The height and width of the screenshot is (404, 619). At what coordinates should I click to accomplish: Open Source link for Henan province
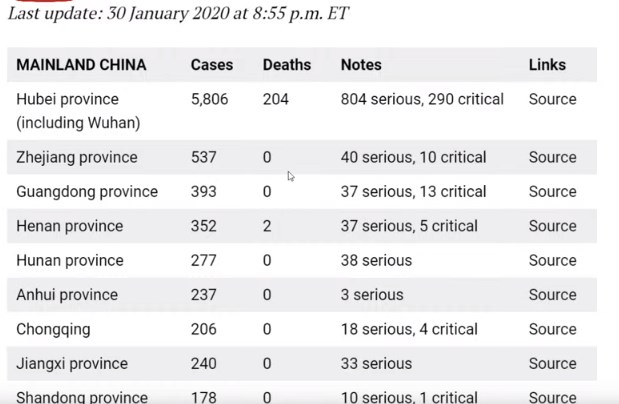(552, 226)
